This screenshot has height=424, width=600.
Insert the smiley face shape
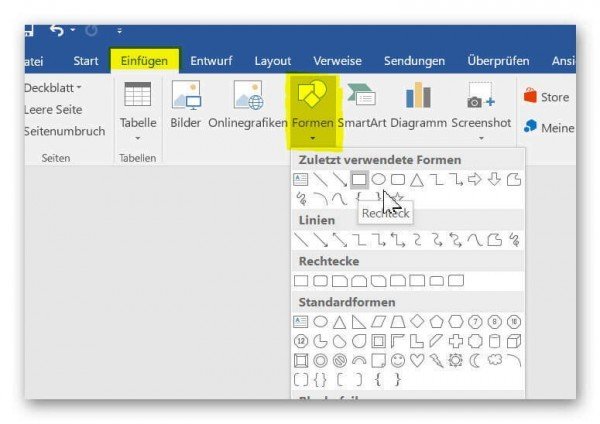point(398,360)
